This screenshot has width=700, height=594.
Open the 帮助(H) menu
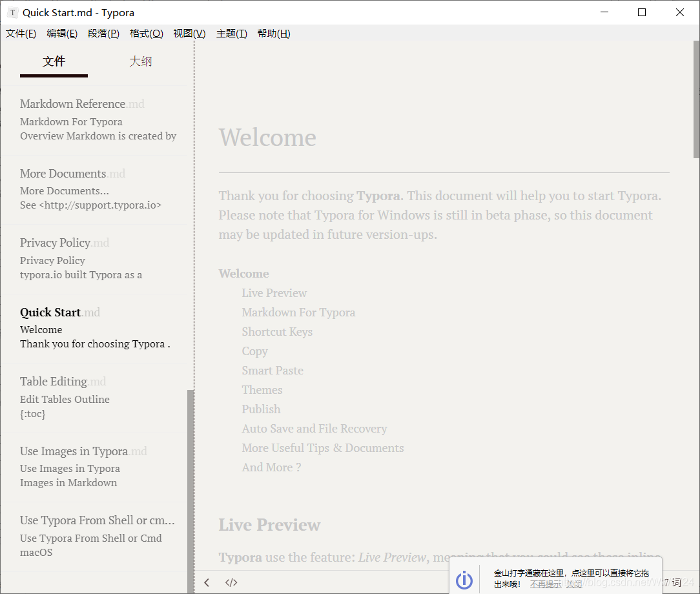pyautogui.click(x=274, y=34)
